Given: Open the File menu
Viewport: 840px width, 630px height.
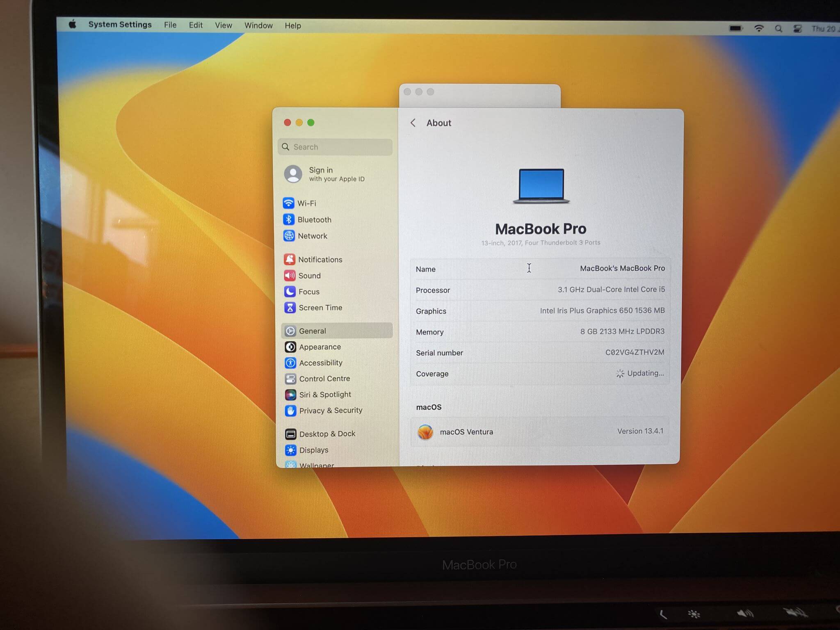Looking at the screenshot, I should tap(170, 25).
